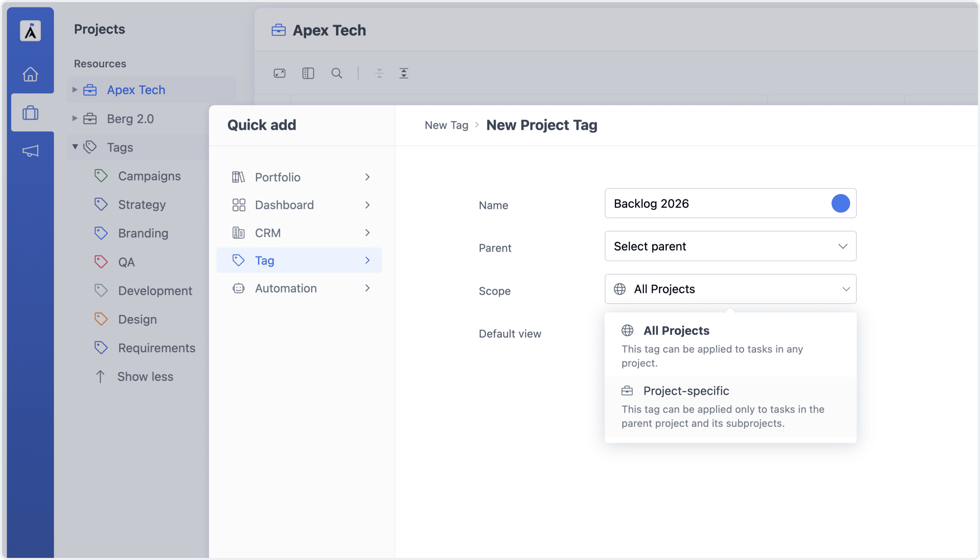This screenshot has height=560, width=980.
Task: Select the Automation quick add item
Action: 299,288
